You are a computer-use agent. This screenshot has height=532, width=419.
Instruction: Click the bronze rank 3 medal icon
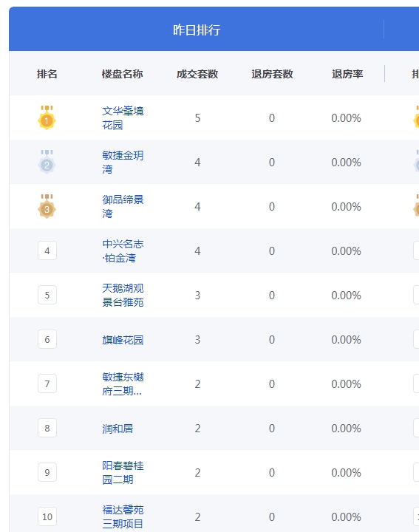(47, 206)
